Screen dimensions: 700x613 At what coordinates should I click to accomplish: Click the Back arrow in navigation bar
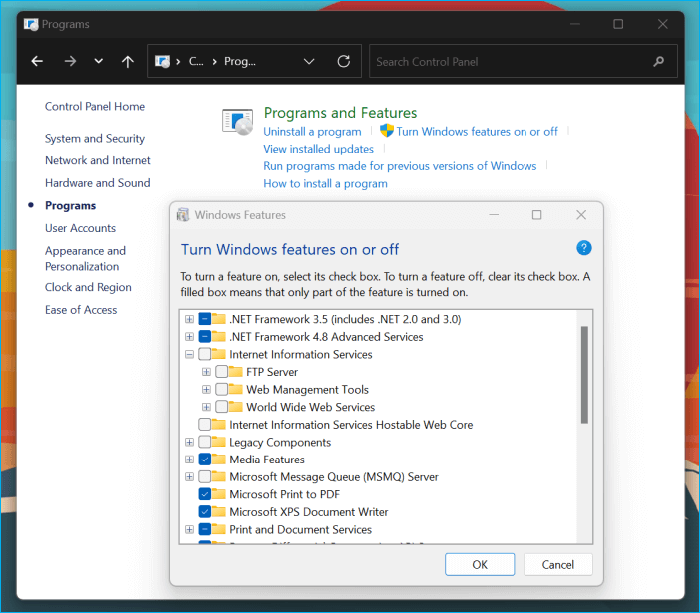[x=37, y=61]
